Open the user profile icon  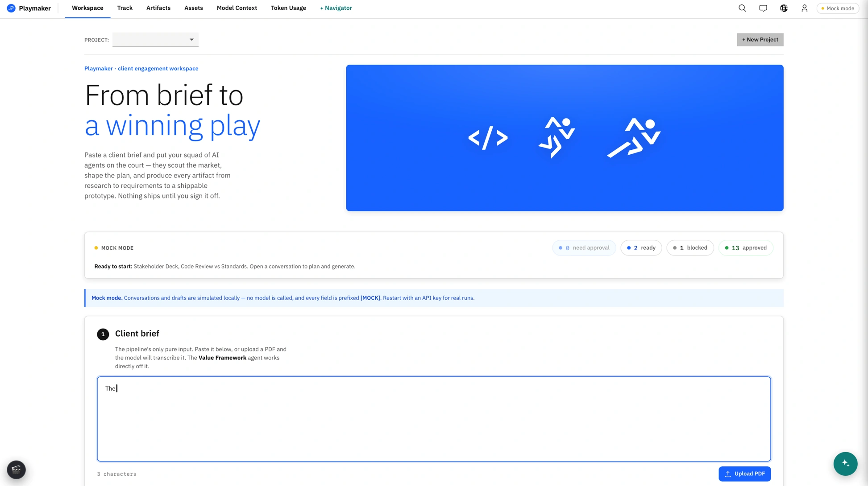[x=804, y=8]
